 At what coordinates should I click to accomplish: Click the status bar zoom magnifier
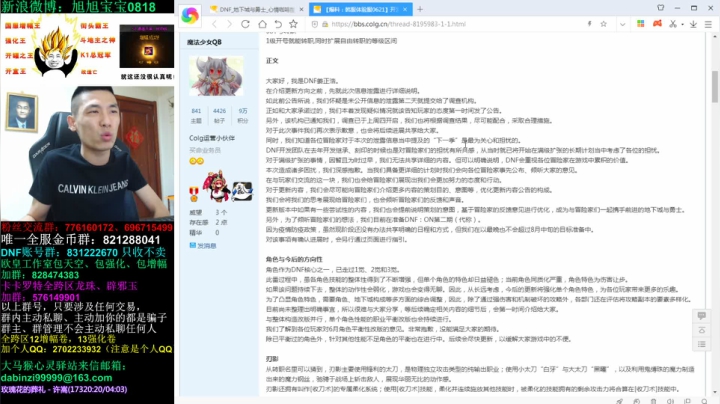[x=704, y=401]
